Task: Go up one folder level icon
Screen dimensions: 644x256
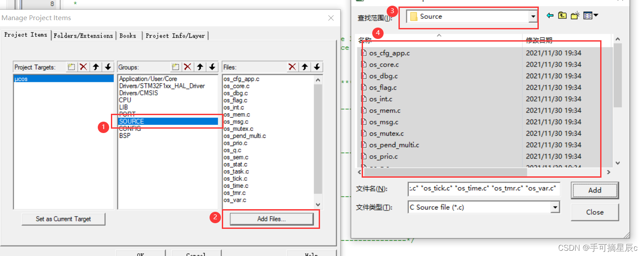Action: (x=562, y=16)
